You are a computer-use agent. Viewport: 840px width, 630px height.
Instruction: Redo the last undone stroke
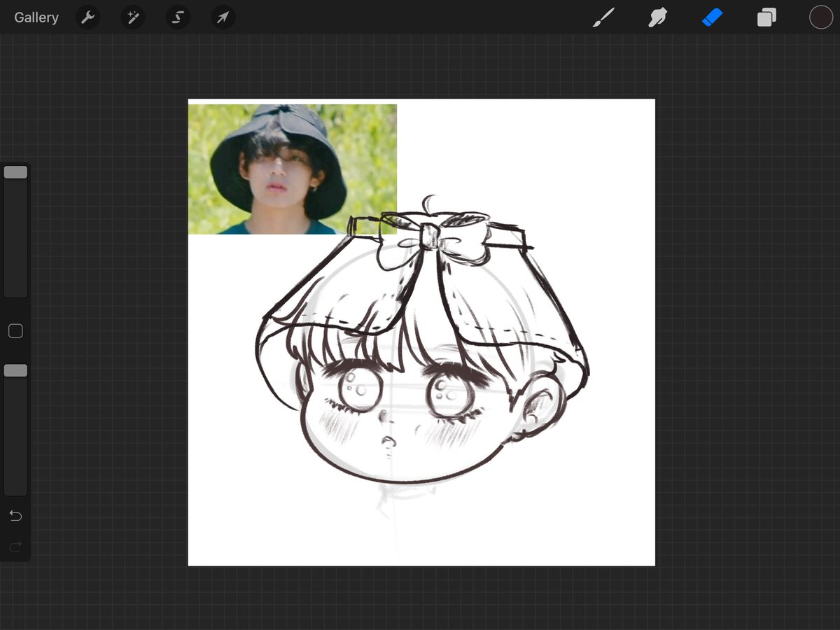15,546
